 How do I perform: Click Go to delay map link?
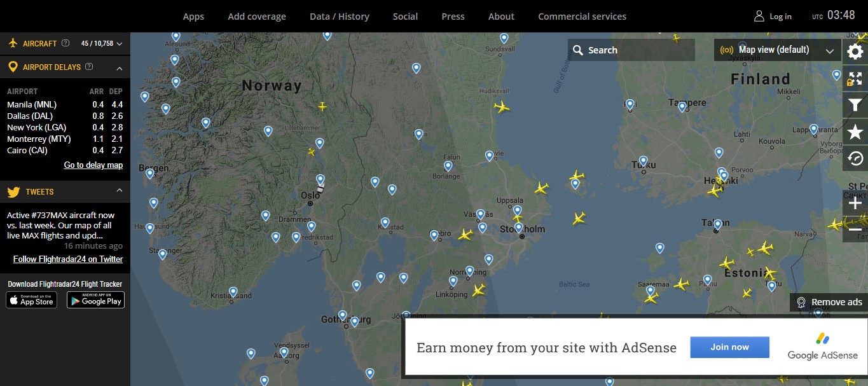pos(93,165)
